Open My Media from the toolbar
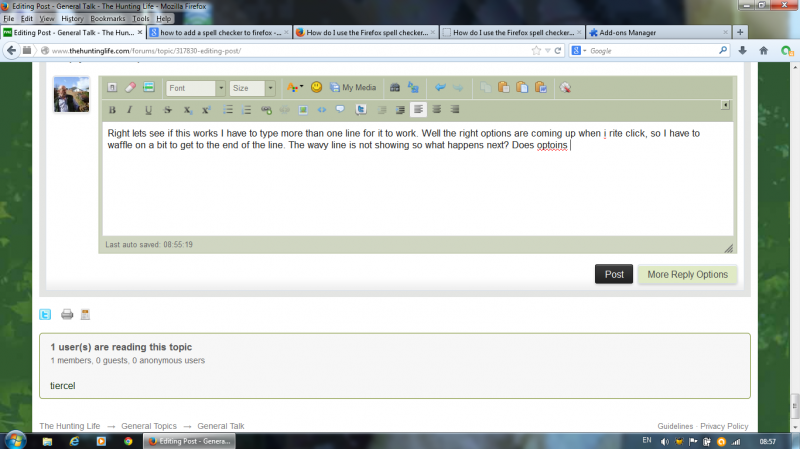This screenshot has width=800, height=449. click(353, 88)
